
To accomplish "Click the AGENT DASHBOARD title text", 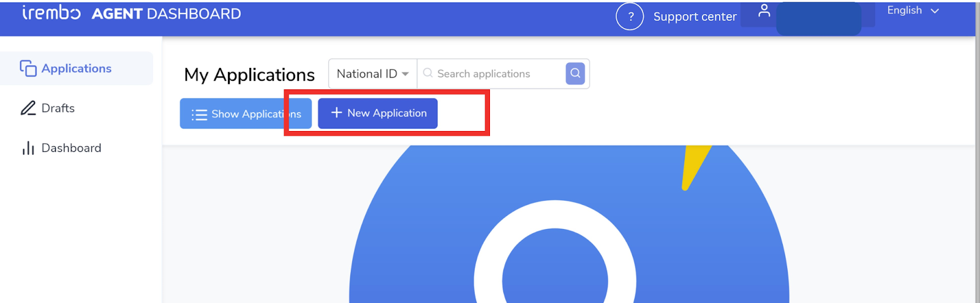I will point(166,13).
